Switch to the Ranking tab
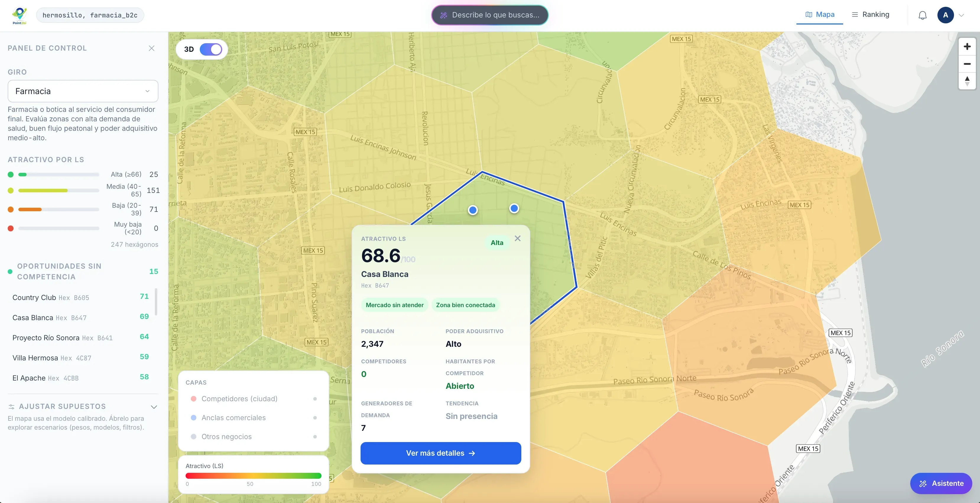This screenshot has height=503, width=980. point(870,14)
